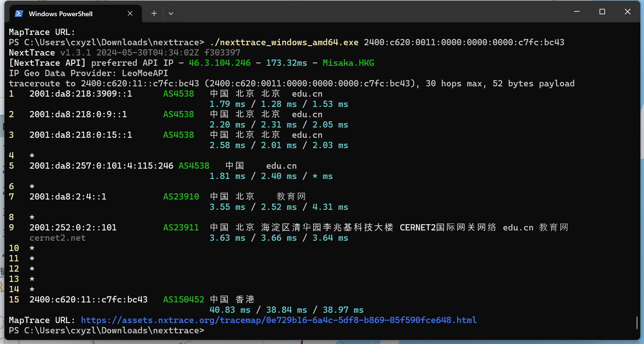Expand the new tab profile dropdown
Viewport: 644px width, 344px height.
coord(171,14)
